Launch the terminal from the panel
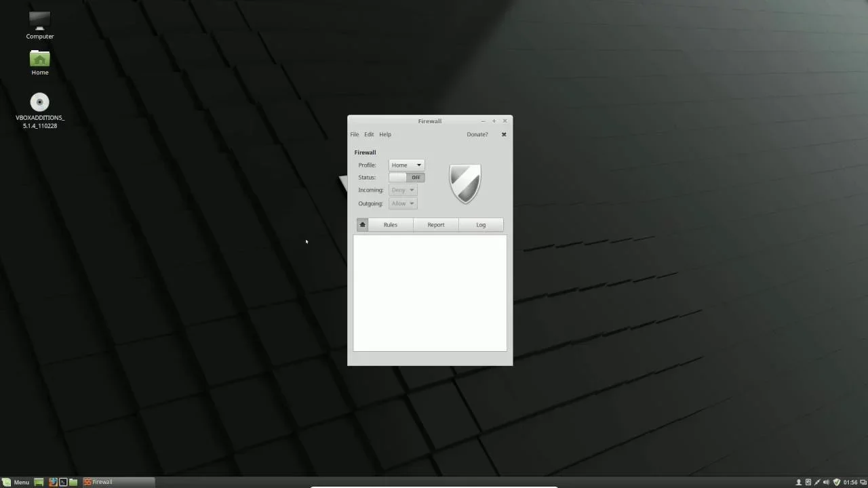 63,483
